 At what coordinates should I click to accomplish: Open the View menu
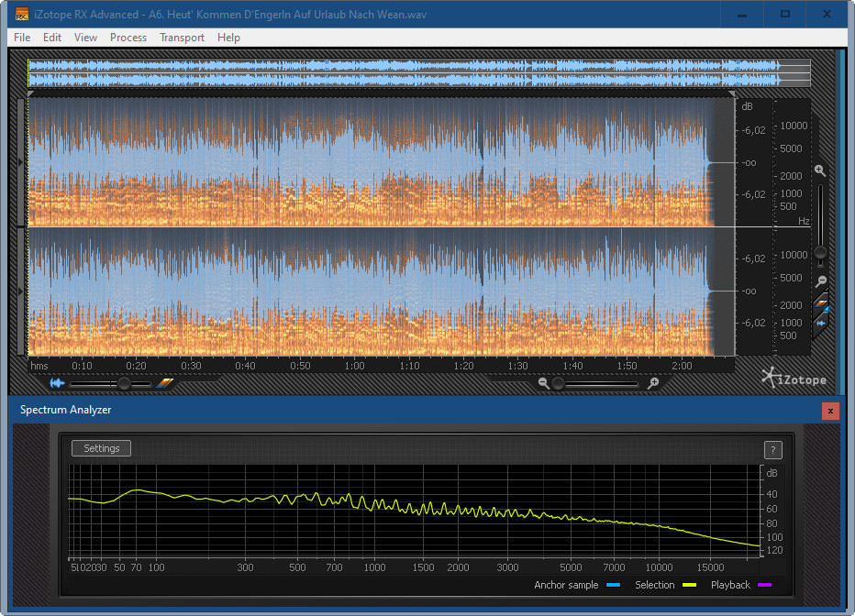coord(85,38)
